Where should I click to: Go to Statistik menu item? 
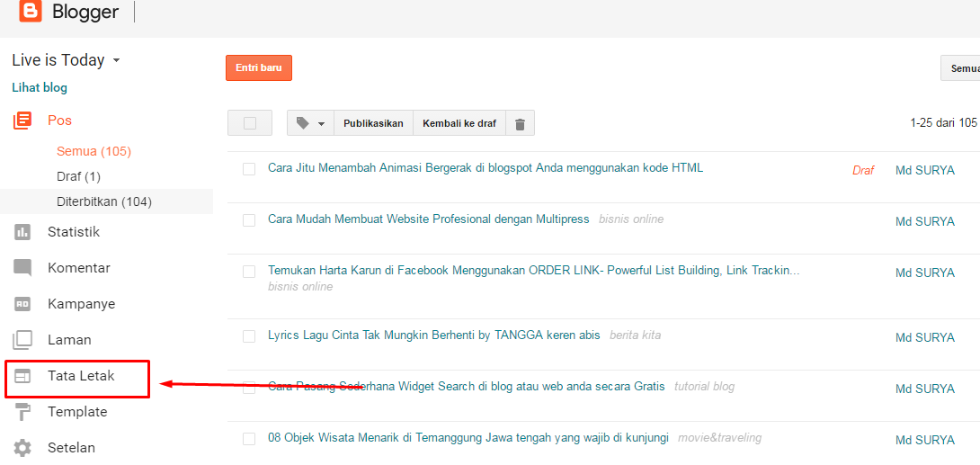74,232
